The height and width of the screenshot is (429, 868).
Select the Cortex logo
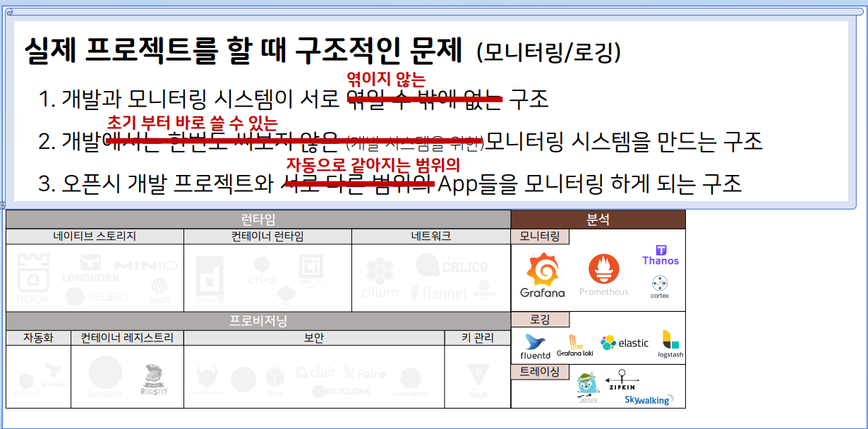point(660,287)
